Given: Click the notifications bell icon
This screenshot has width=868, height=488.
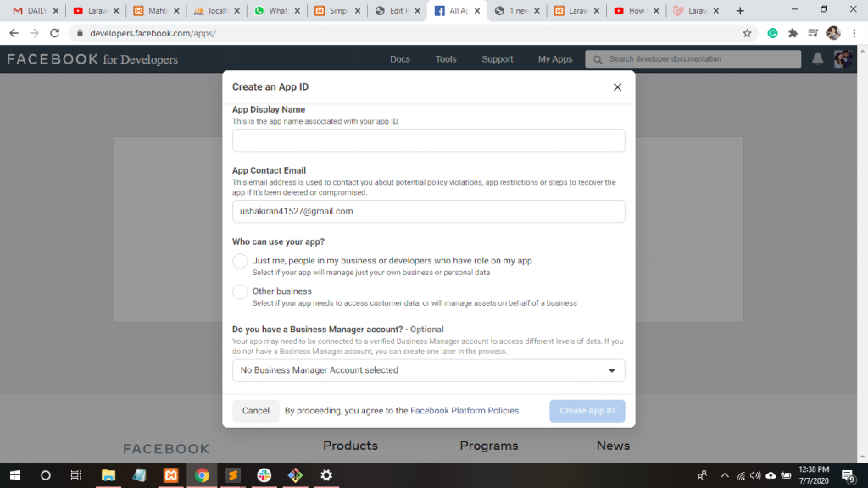Looking at the screenshot, I should [818, 58].
